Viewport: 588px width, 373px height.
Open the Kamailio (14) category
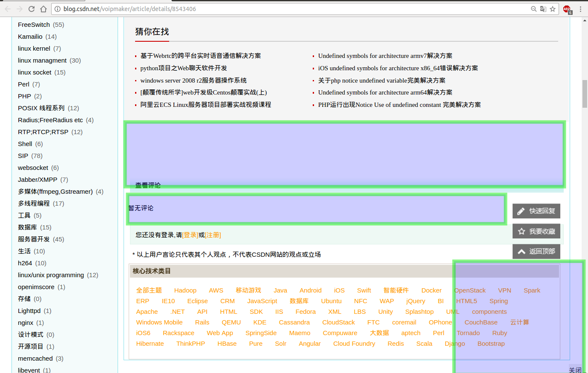[37, 37]
